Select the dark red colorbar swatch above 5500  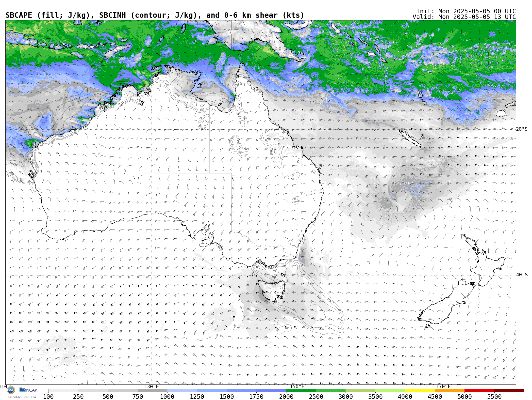[x=509, y=391]
